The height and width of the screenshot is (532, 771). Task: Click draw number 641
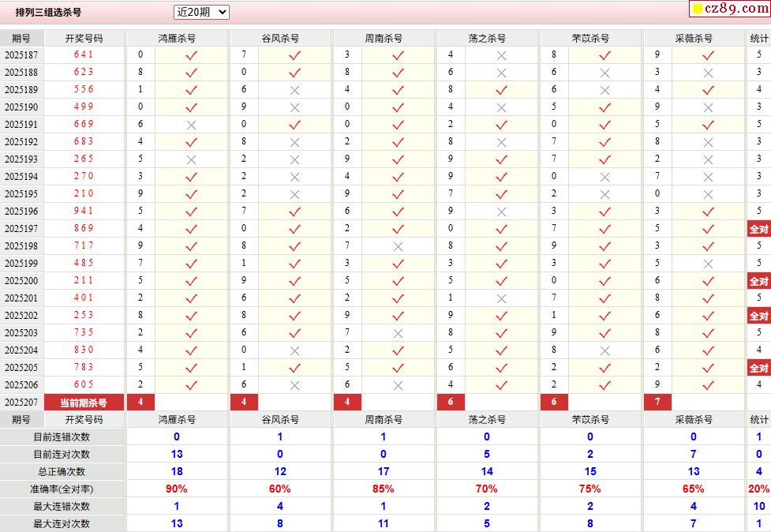[84, 54]
